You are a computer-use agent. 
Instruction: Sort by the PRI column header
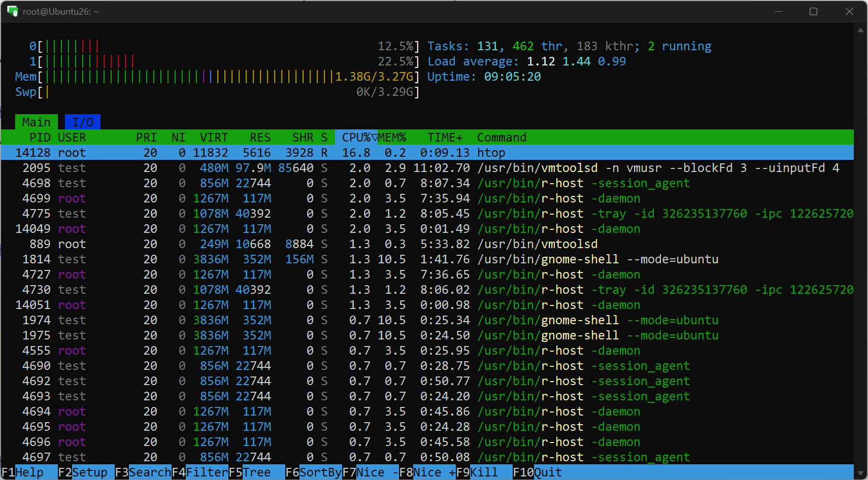click(x=146, y=138)
